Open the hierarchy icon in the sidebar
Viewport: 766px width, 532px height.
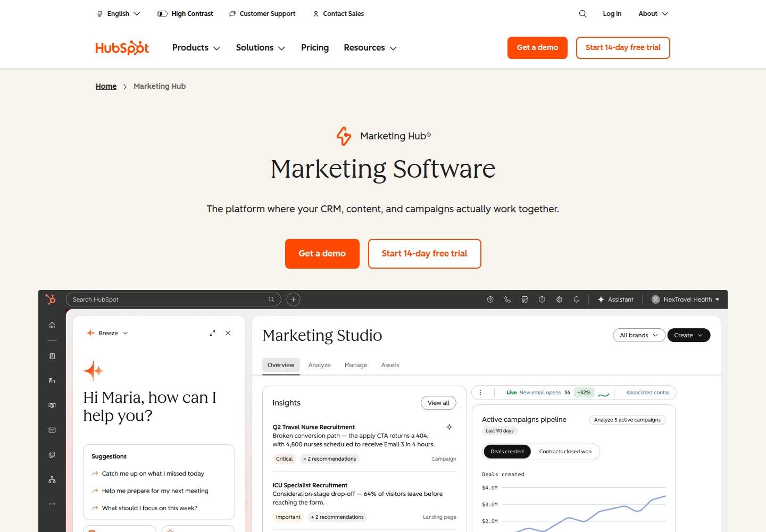(x=52, y=479)
